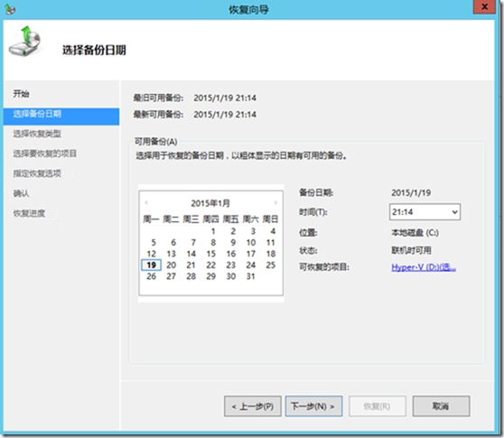Select the 指定恢复选项 wizard step
The height and width of the screenshot is (438, 504).
click(37, 173)
